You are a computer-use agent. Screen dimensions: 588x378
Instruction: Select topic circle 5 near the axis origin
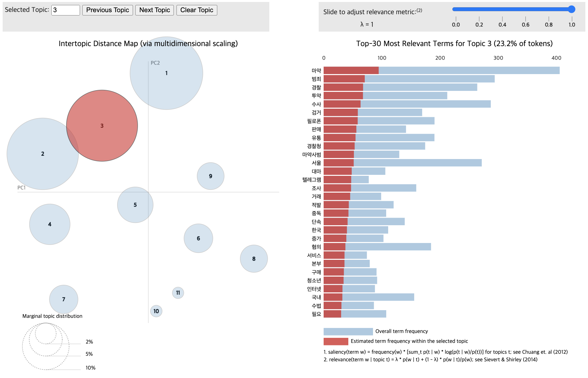[x=135, y=205]
